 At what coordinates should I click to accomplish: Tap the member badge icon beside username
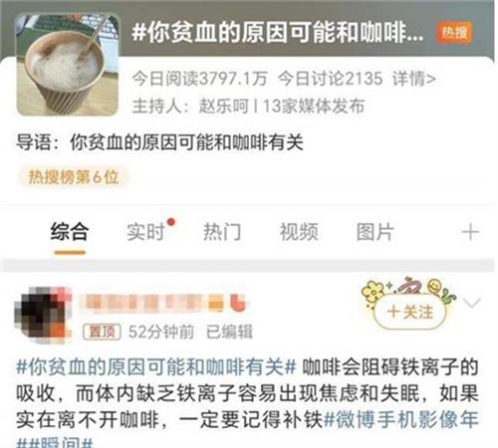[x=239, y=303]
